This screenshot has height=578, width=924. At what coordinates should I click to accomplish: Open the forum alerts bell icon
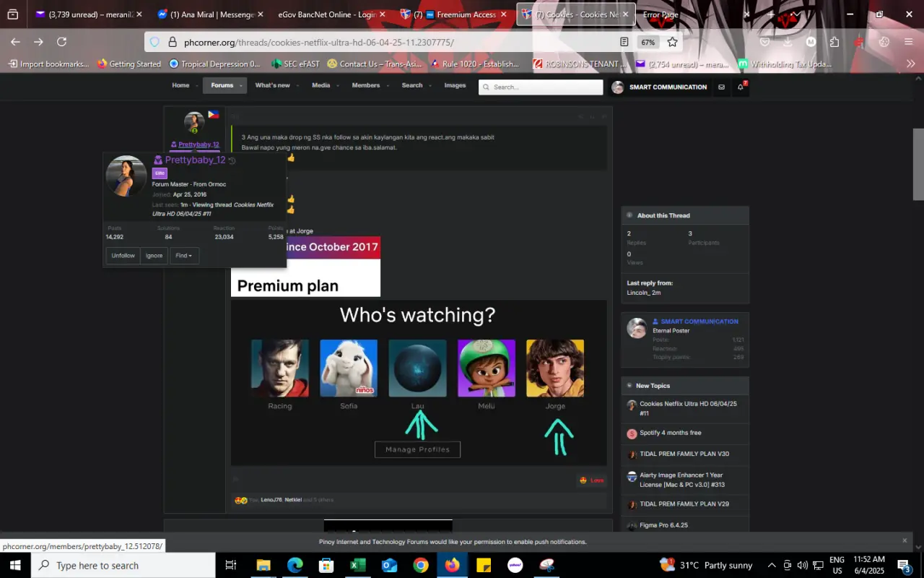740,87
